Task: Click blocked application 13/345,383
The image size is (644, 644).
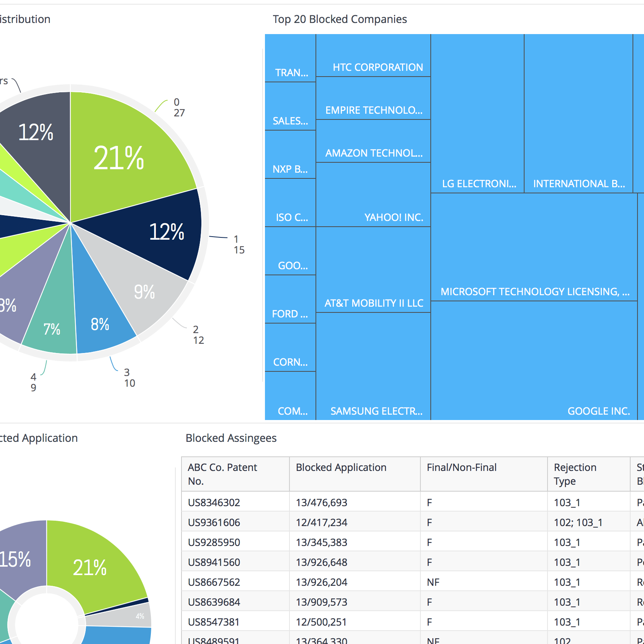Action: coord(322,542)
